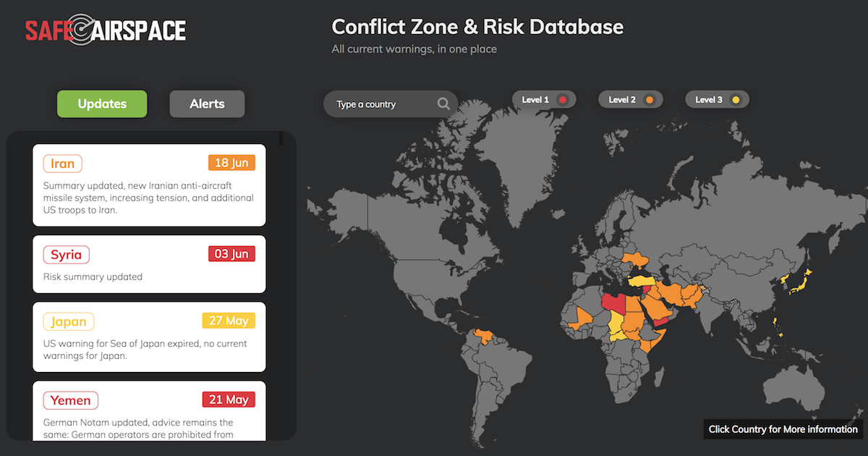
Task: Click yellow Japan on the map
Action: coord(798,285)
